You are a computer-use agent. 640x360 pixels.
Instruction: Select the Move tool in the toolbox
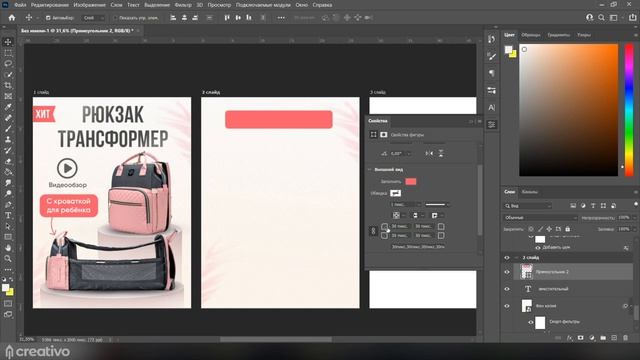8,42
